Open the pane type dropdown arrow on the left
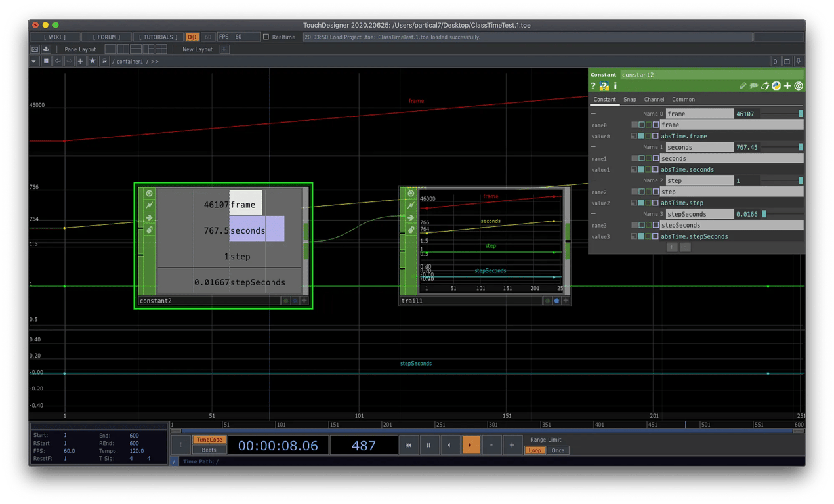This screenshot has width=834, height=504. tap(33, 60)
